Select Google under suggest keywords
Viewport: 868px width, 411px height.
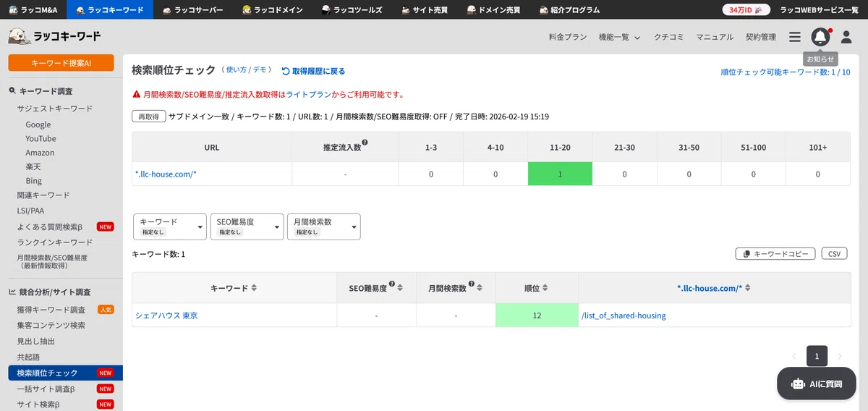(38, 124)
